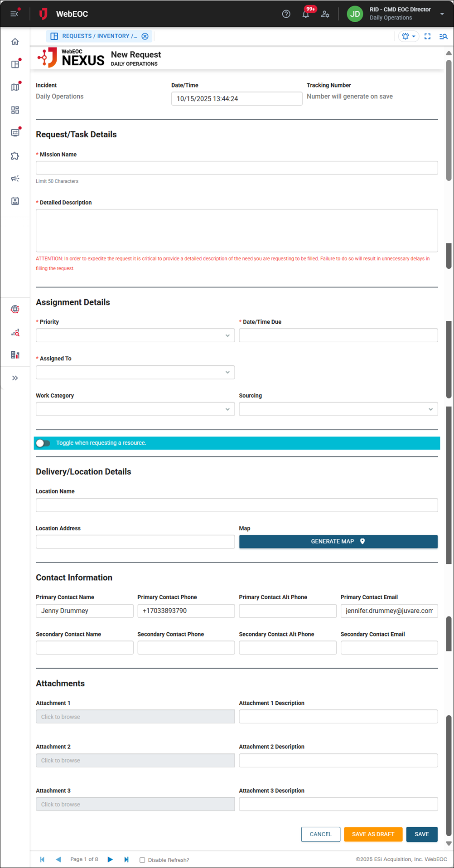Open the megaphone announcements icon
454x868 pixels.
click(15, 179)
